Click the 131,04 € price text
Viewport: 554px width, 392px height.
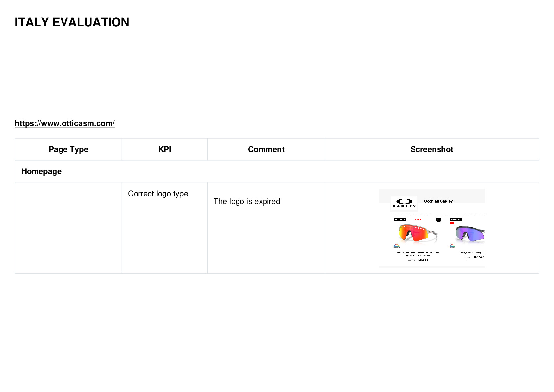point(423,260)
